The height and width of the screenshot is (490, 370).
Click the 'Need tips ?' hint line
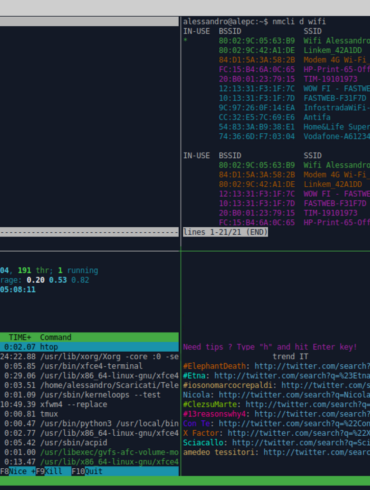[x=270, y=347]
